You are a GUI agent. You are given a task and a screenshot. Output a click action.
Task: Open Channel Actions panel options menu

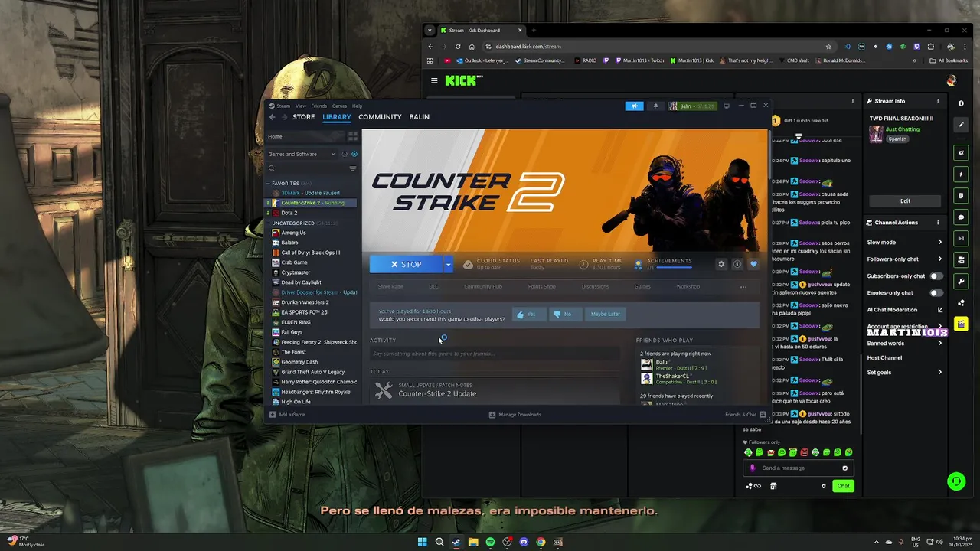click(x=938, y=223)
